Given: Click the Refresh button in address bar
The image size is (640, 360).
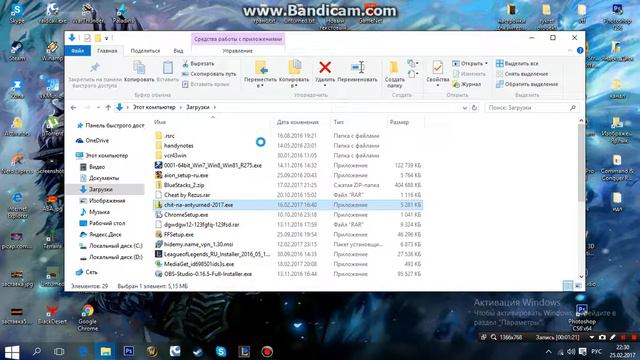Looking at the screenshot, I should pos(474,108).
